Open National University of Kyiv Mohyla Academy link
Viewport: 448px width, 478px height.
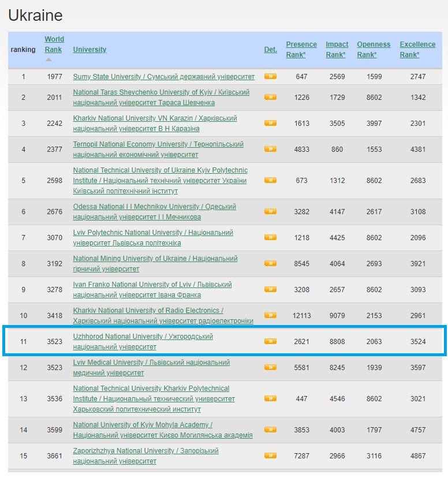(x=163, y=430)
